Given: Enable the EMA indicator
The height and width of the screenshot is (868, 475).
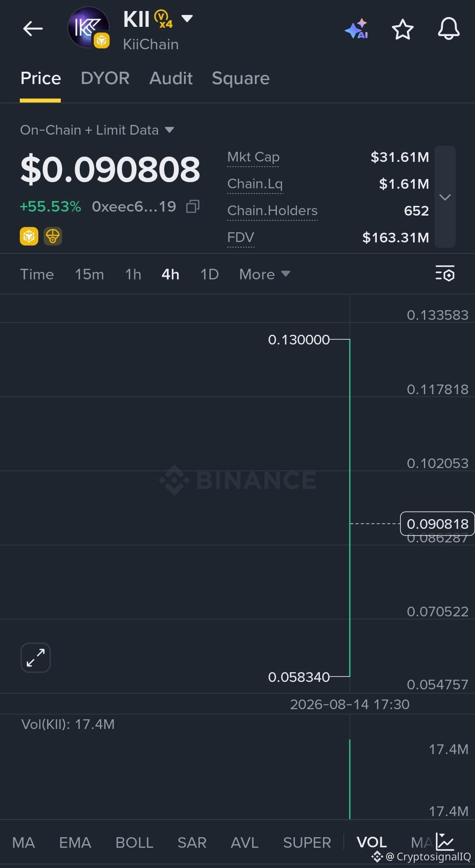Looking at the screenshot, I should pyautogui.click(x=75, y=842).
